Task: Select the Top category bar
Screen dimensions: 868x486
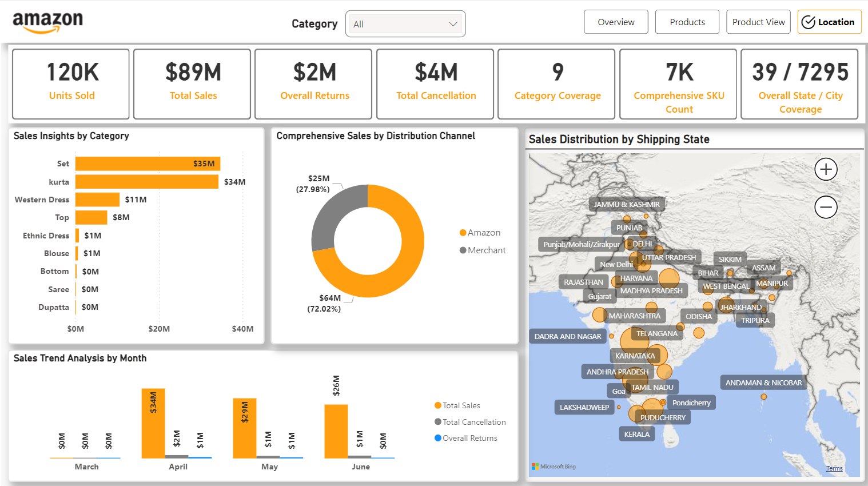Action: pos(91,217)
